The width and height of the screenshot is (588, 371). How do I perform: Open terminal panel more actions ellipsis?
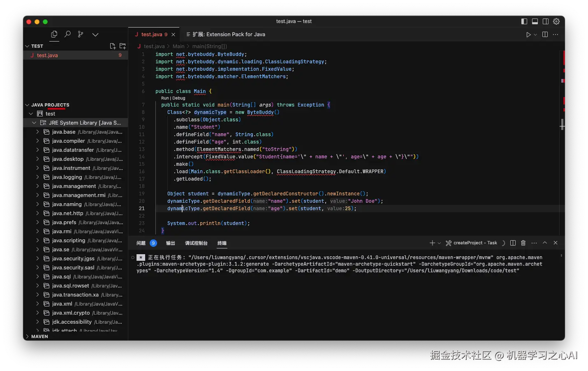tap(534, 243)
